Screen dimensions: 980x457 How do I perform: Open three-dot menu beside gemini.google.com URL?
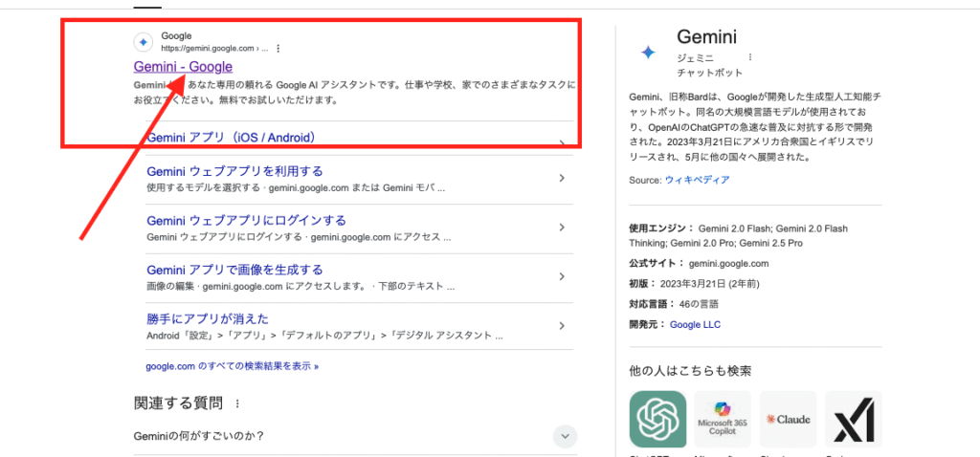[278, 48]
